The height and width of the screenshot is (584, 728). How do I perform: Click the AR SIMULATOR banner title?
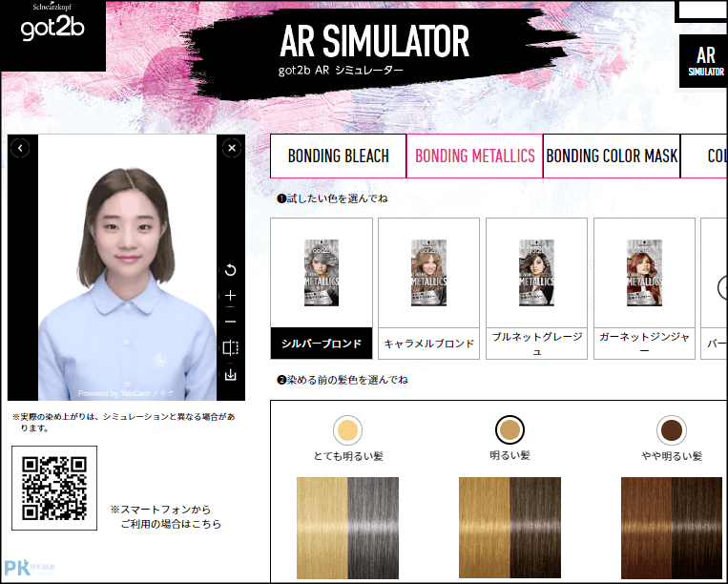pyautogui.click(x=375, y=41)
